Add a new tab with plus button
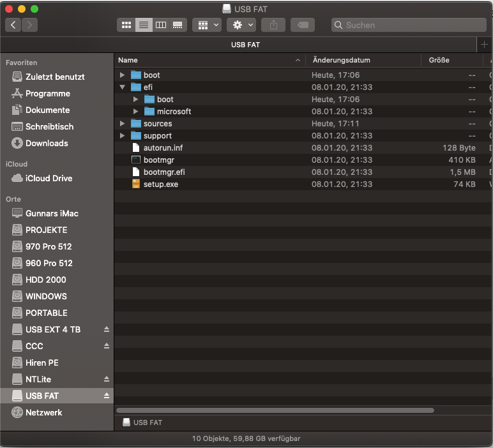 [484, 45]
